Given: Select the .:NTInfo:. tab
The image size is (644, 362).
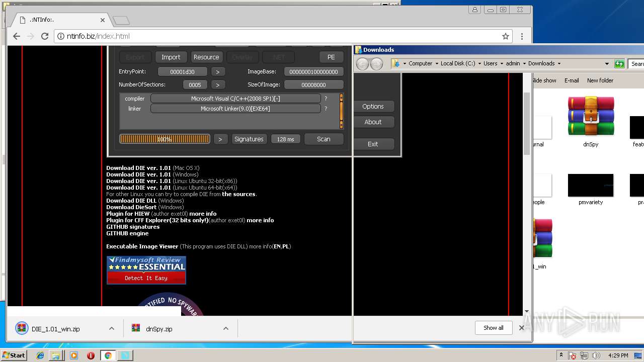Looking at the screenshot, I should point(60,20).
